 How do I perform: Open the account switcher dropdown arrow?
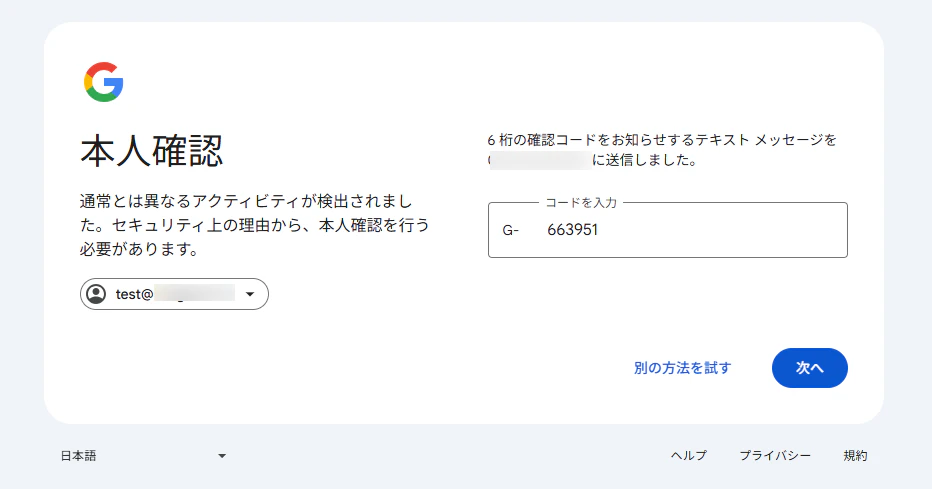pyautogui.click(x=250, y=294)
